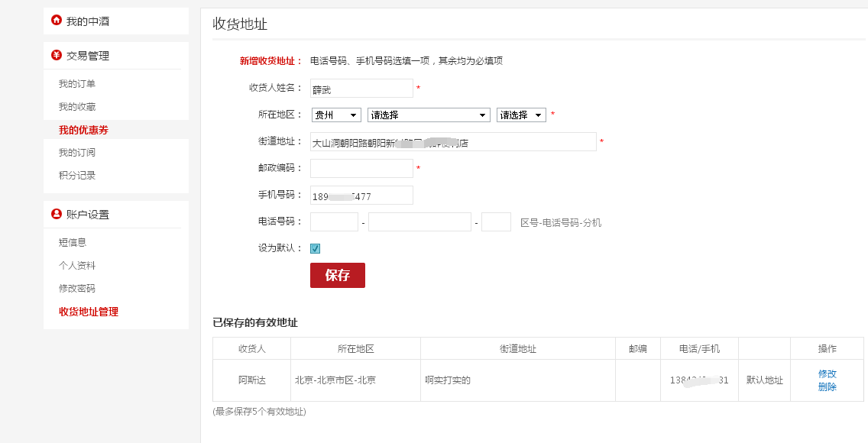
Task: Click the 交易管理 section header
Action: coord(88,55)
